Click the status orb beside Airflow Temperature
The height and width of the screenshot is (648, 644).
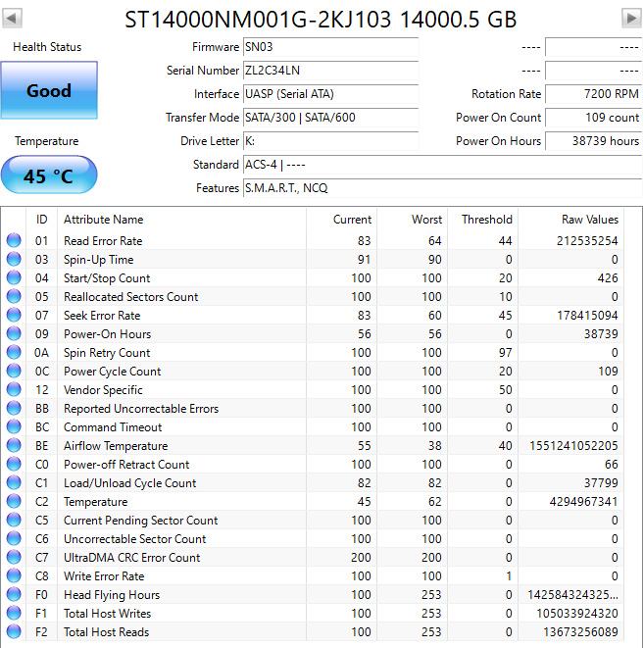(14, 446)
